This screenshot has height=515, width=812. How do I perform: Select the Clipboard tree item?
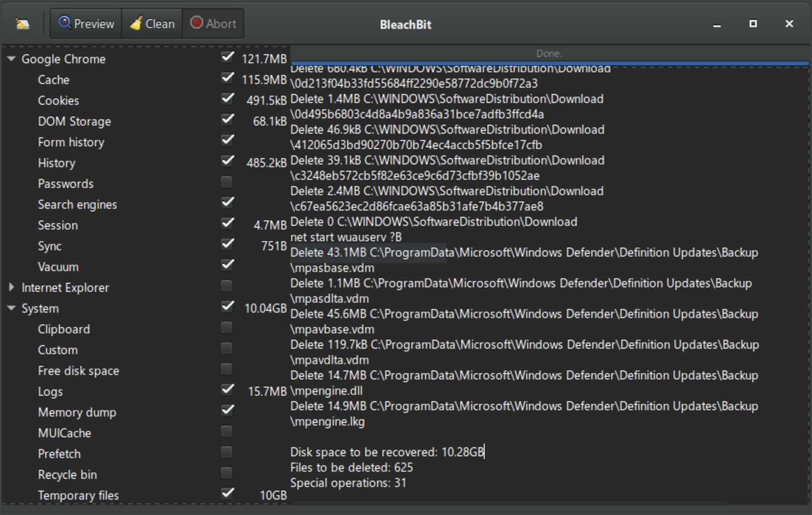64,329
